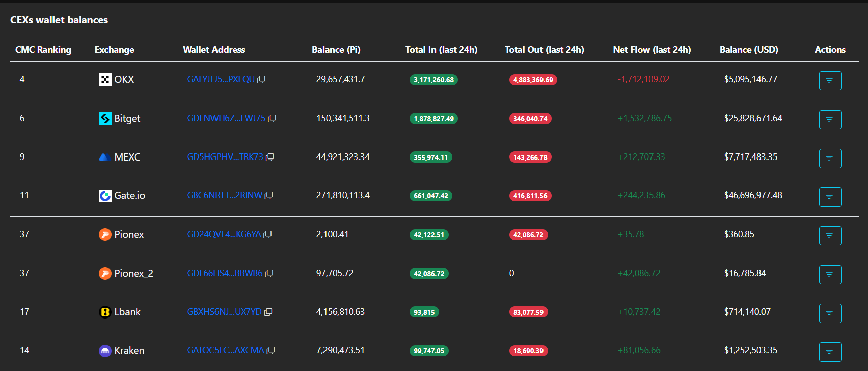Click the Lbank exchange logo

(x=105, y=312)
